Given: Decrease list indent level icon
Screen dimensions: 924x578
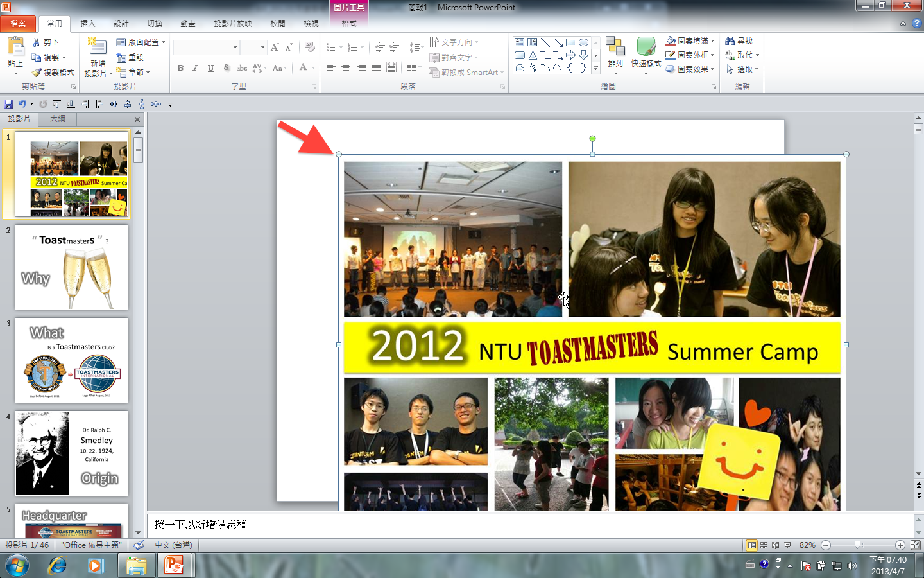Looking at the screenshot, I should [x=380, y=48].
